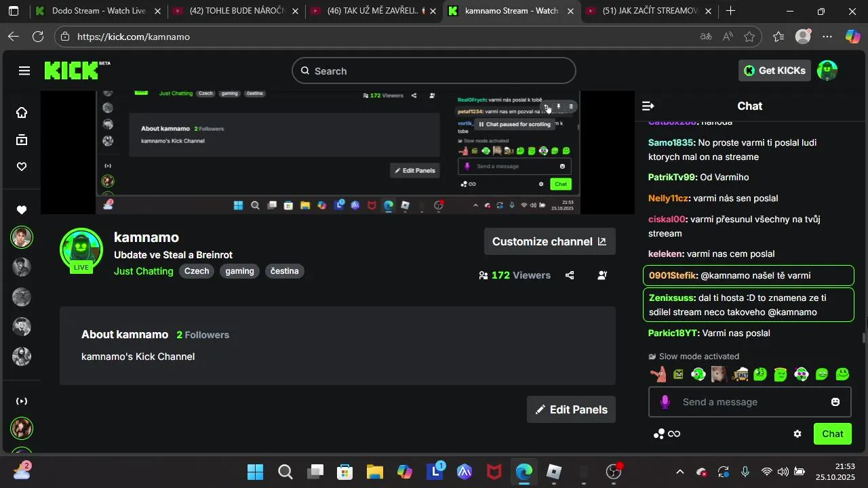Image resolution: width=868 pixels, height=488 pixels.
Task: Click username Parkic18YT in chat
Action: [x=673, y=333]
